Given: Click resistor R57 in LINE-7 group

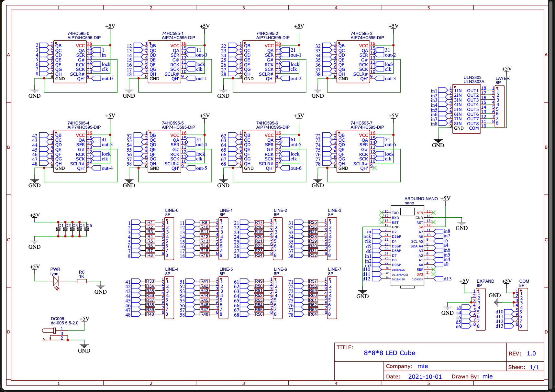Looking at the screenshot, I should 313,281.
